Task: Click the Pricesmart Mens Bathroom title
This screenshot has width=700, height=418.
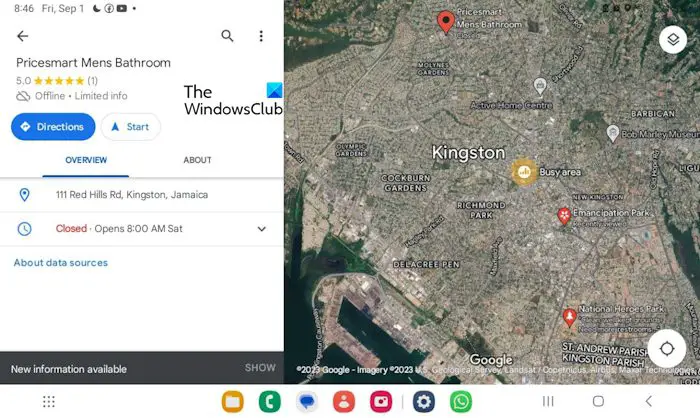Action: [93, 63]
